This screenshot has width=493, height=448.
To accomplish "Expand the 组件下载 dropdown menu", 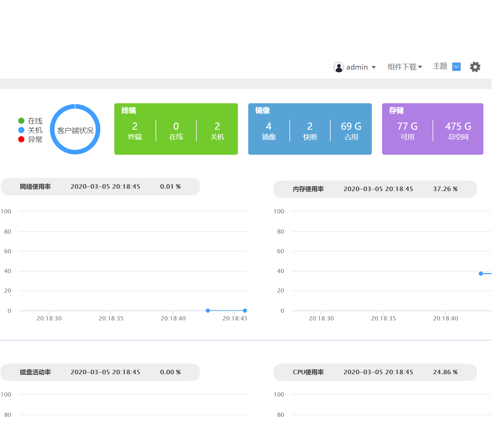I will pyautogui.click(x=404, y=67).
